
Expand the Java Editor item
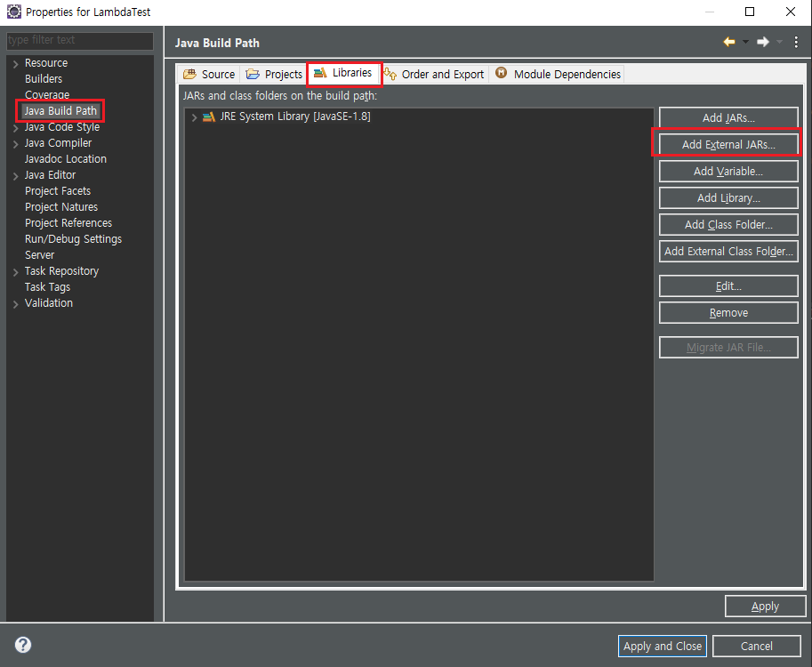pyautogui.click(x=15, y=176)
